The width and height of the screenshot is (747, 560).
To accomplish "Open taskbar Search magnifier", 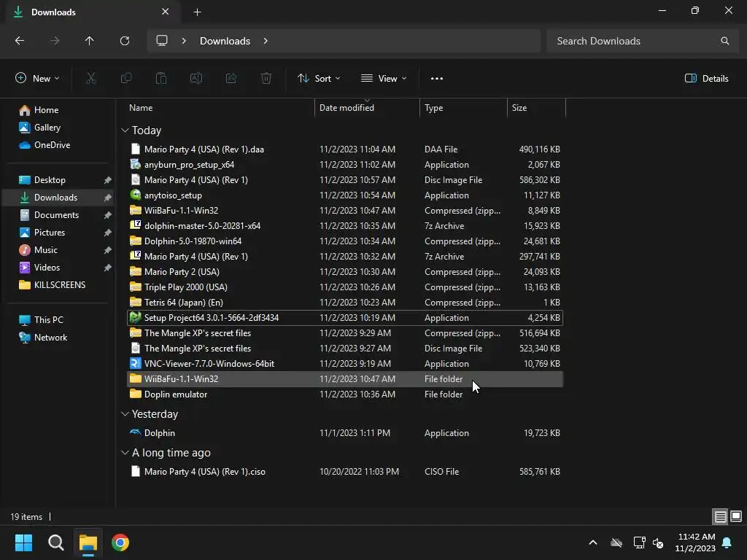I will pyautogui.click(x=55, y=542).
